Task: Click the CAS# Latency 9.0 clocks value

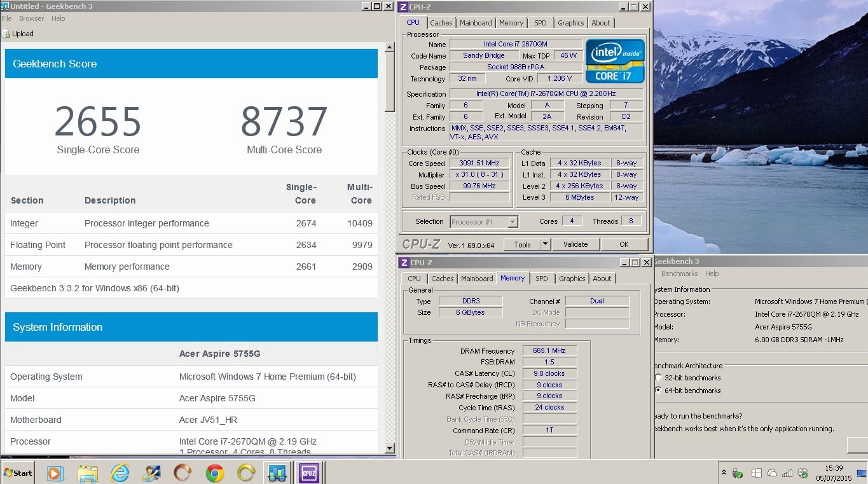Action: [549, 373]
